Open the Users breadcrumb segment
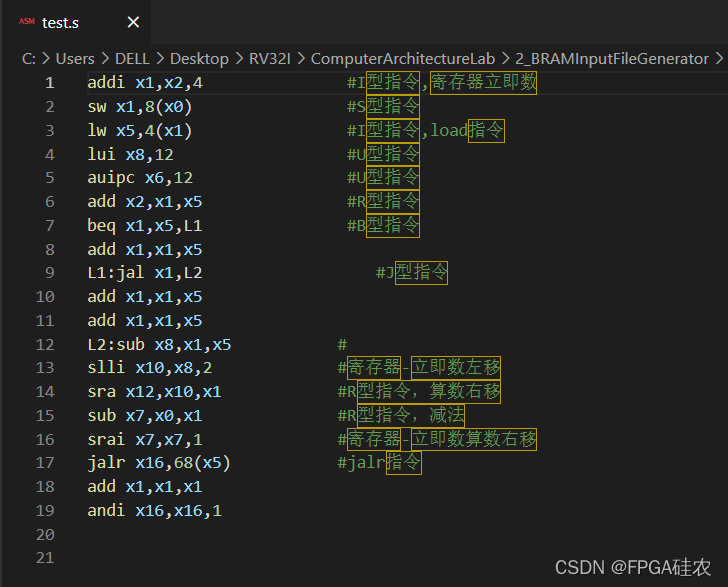This screenshot has width=728, height=587. point(75,59)
